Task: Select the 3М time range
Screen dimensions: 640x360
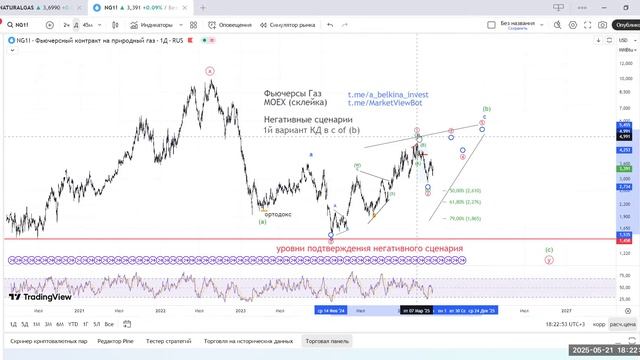Action: click(x=48, y=324)
